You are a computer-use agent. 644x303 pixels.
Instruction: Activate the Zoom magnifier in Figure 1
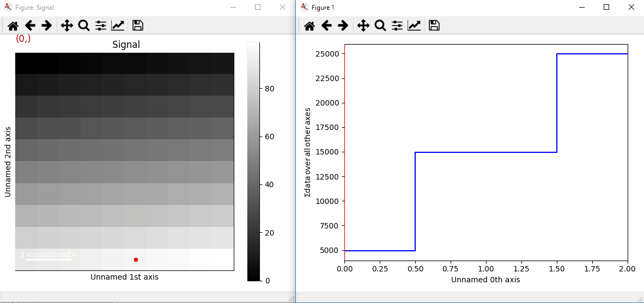point(380,26)
